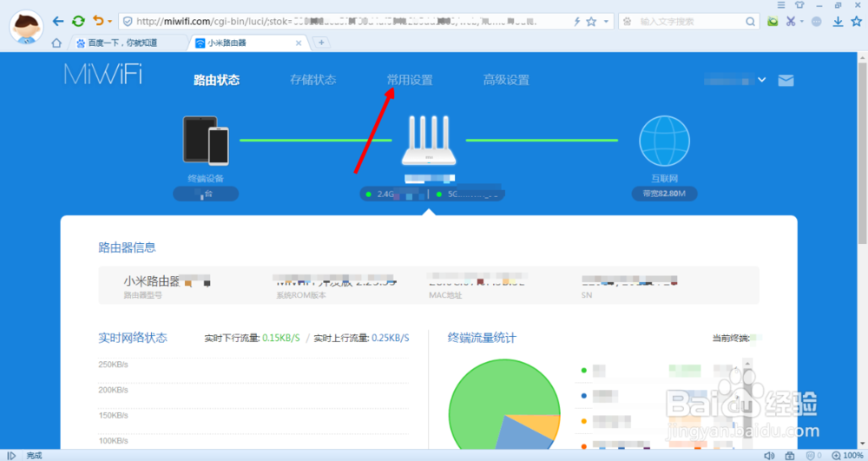Click the 带宽82.80M bandwidth pill
The image size is (868, 461).
[x=664, y=194]
